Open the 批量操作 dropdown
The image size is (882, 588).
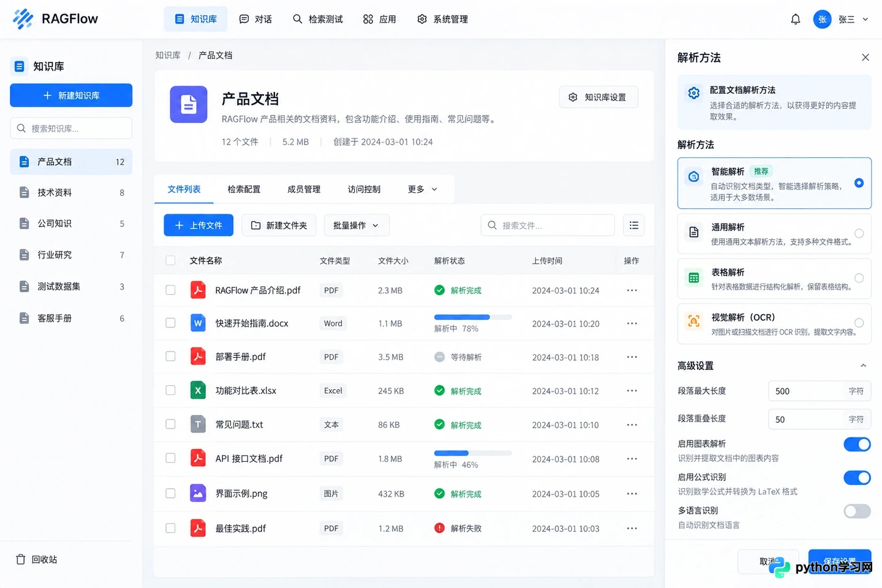click(x=356, y=225)
